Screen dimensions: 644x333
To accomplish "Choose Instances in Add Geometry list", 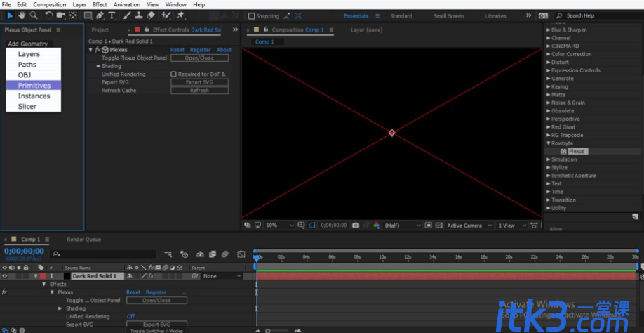I will (x=34, y=96).
